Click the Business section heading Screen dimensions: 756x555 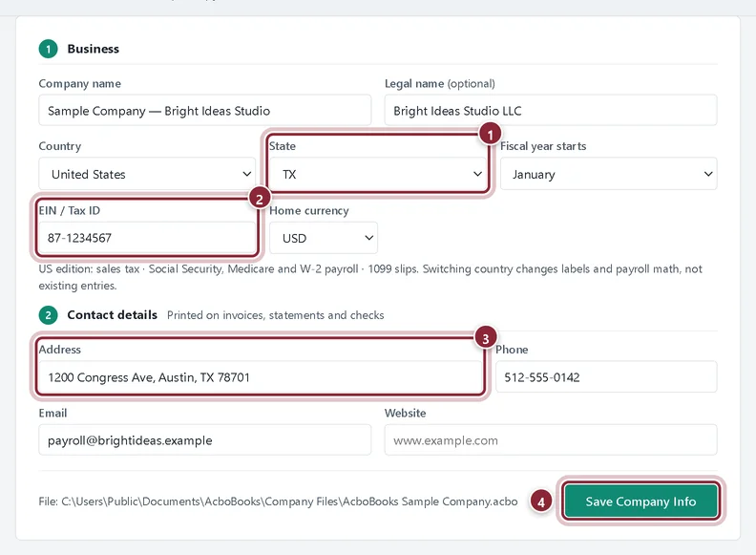point(93,49)
